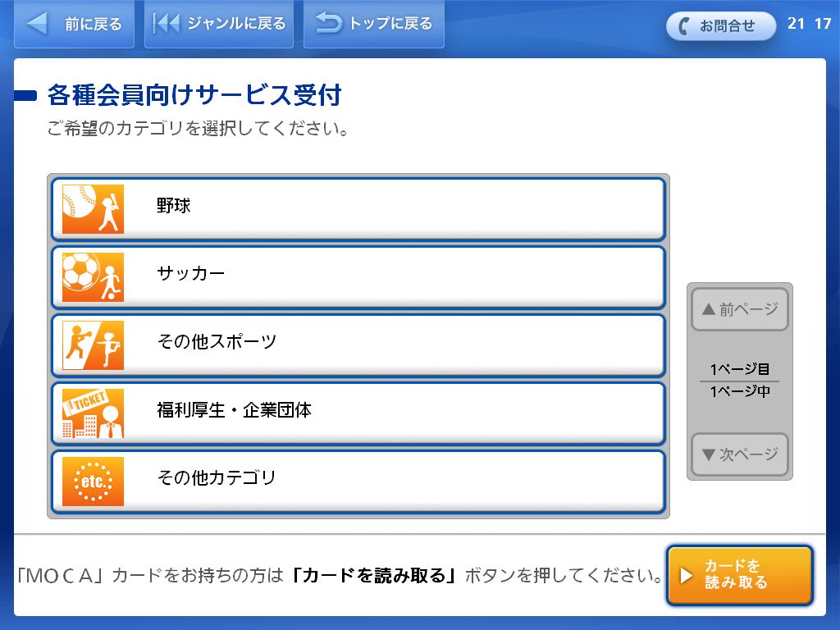Click the baseball category icon
Image resolution: width=840 pixels, height=630 pixels.
click(93, 208)
